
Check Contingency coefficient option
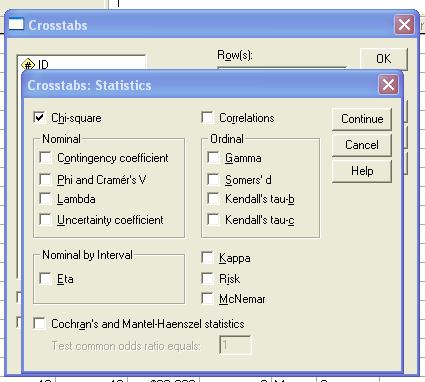coord(45,158)
